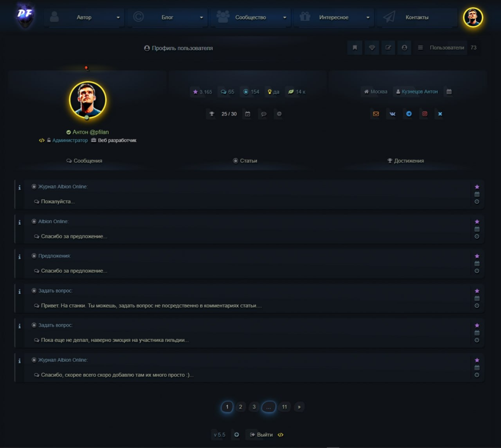
Task: Open the Автор dropdown menu
Action: coord(85,17)
